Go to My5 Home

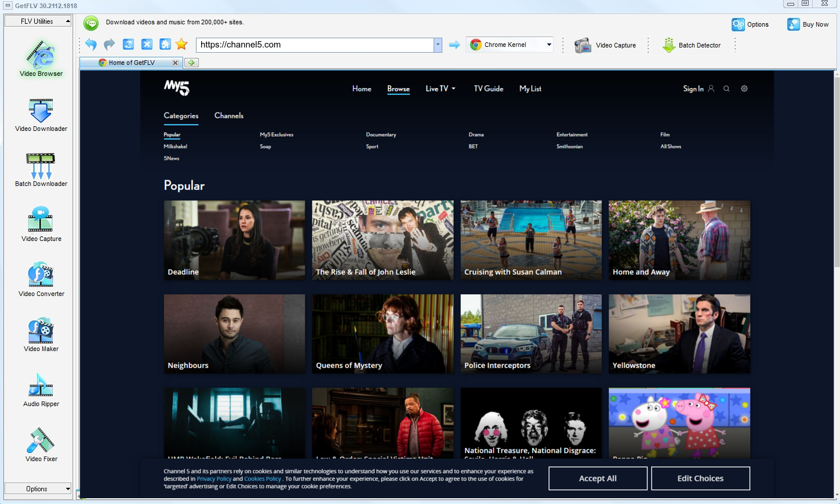[362, 89]
